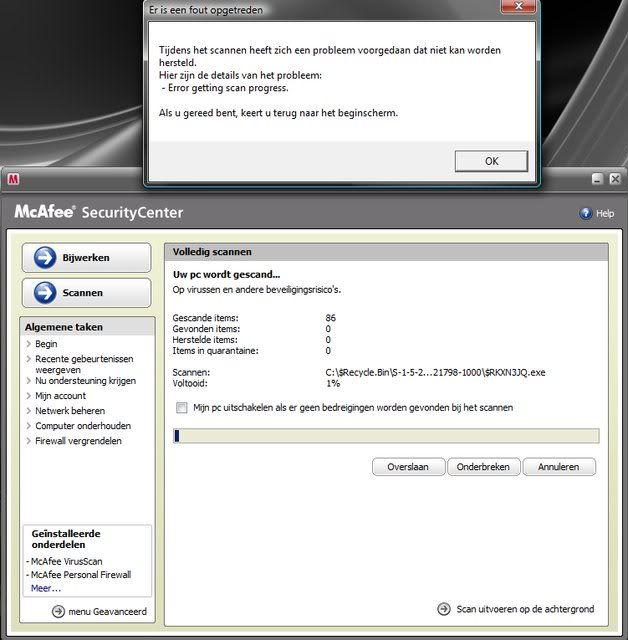Select Computer onderhouden task
The width and height of the screenshot is (628, 640).
click(x=83, y=426)
